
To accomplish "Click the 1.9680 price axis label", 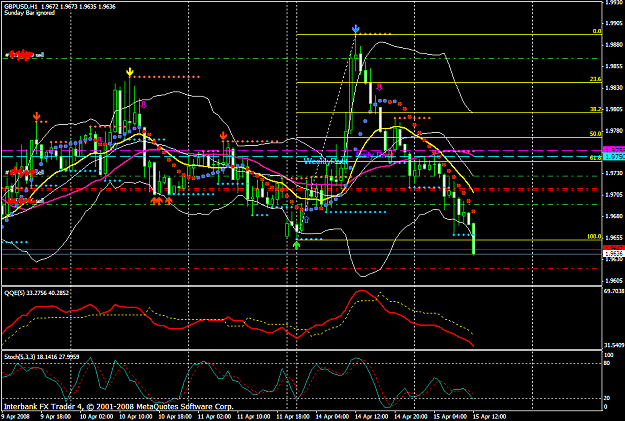I will 614,216.
